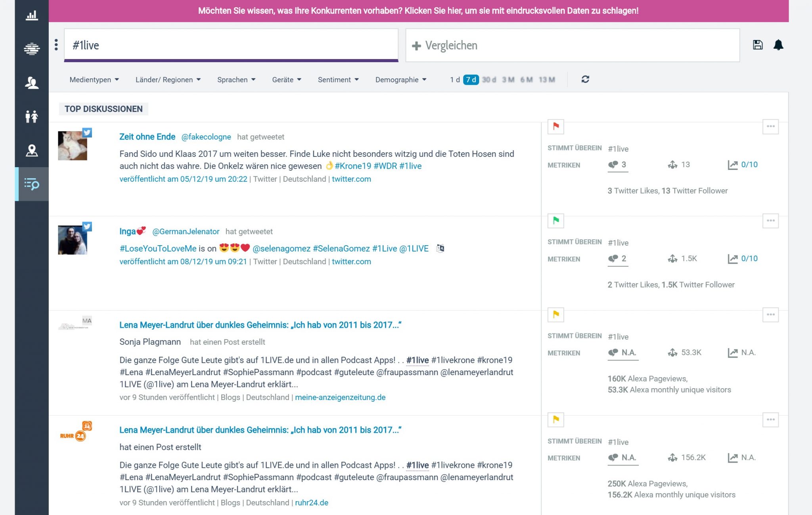The height and width of the screenshot is (515, 812).
Task: Expand the Sentiment filter options
Action: 338,79
